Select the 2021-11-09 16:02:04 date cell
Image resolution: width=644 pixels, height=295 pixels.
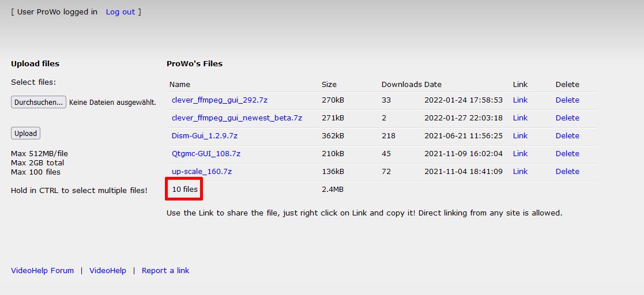click(x=464, y=153)
